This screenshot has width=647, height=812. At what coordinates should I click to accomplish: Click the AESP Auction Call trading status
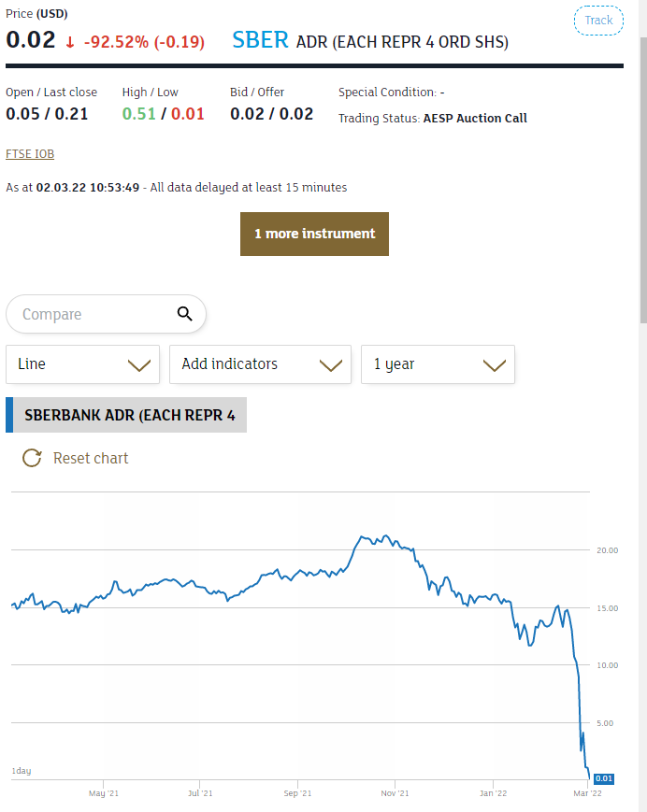click(475, 118)
